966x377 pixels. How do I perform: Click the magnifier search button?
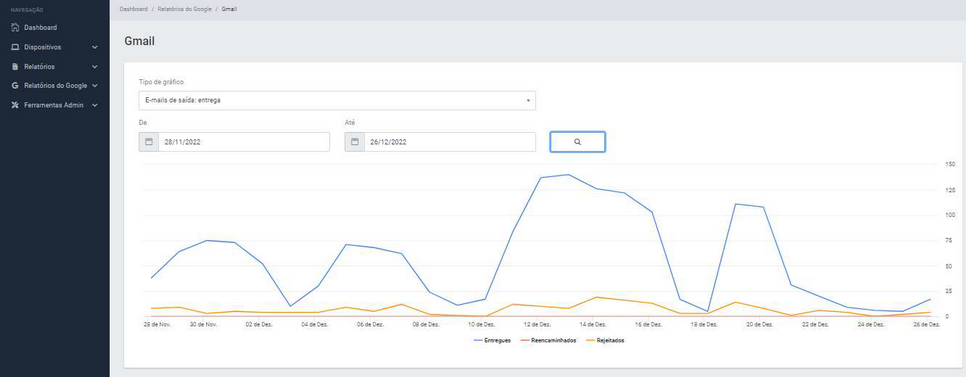(577, 142)
